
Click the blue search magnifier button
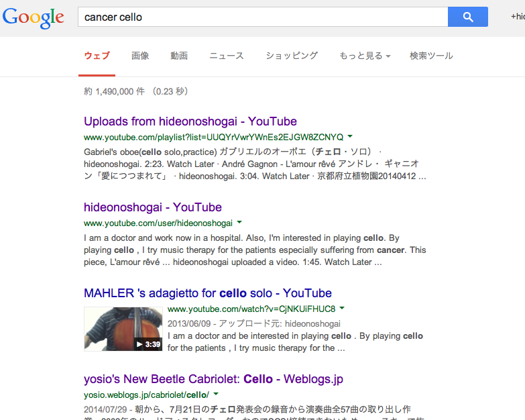click(x=468, y=17)
